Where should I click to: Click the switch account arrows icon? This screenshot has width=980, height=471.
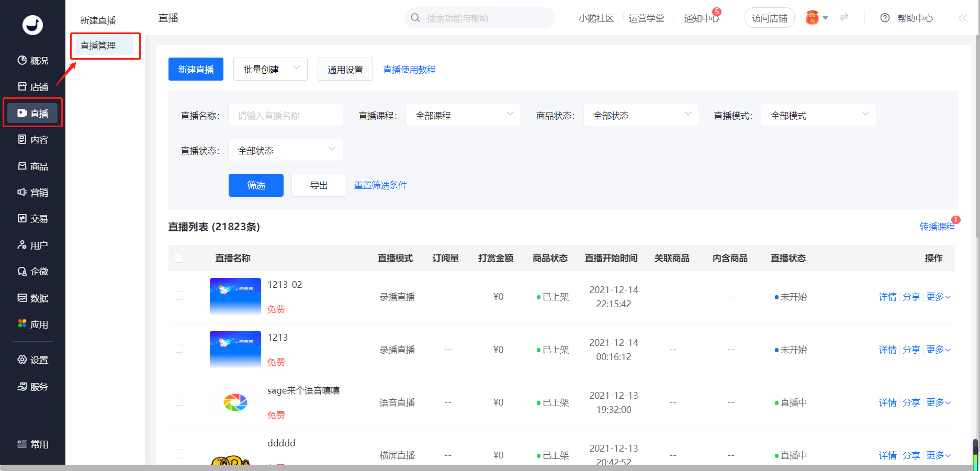pyautogui.click(x=844, y=17)
